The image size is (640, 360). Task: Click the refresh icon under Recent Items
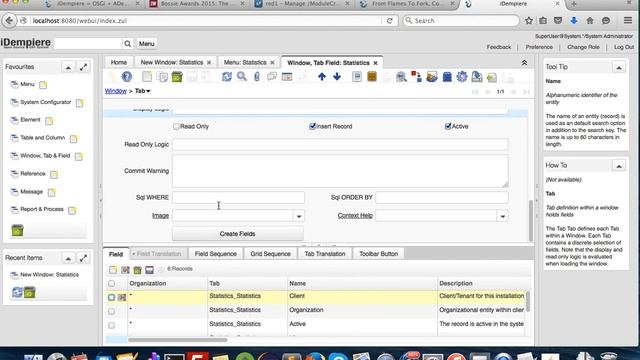[17, 292]
